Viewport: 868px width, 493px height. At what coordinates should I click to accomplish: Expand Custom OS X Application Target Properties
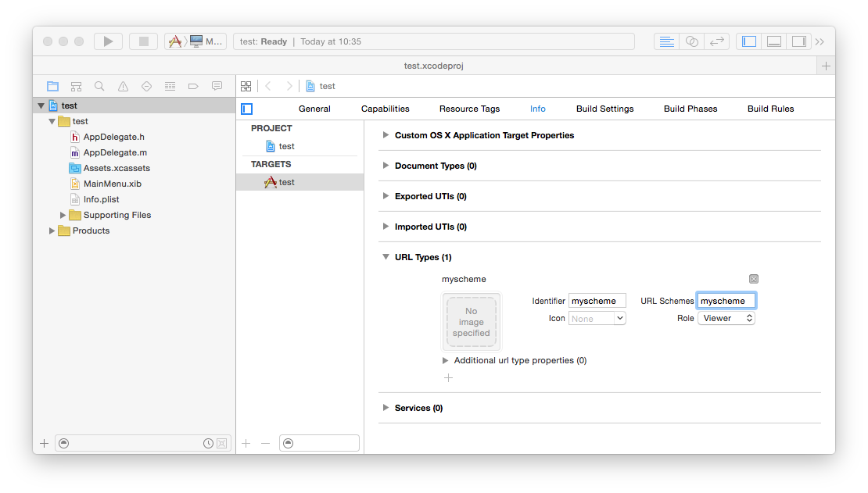(386, 135)
